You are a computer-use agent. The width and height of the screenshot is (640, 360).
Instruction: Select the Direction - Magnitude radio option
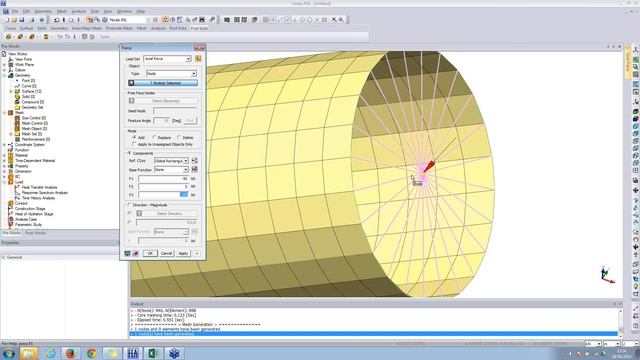pyautogui.click(x=129, y=205)
